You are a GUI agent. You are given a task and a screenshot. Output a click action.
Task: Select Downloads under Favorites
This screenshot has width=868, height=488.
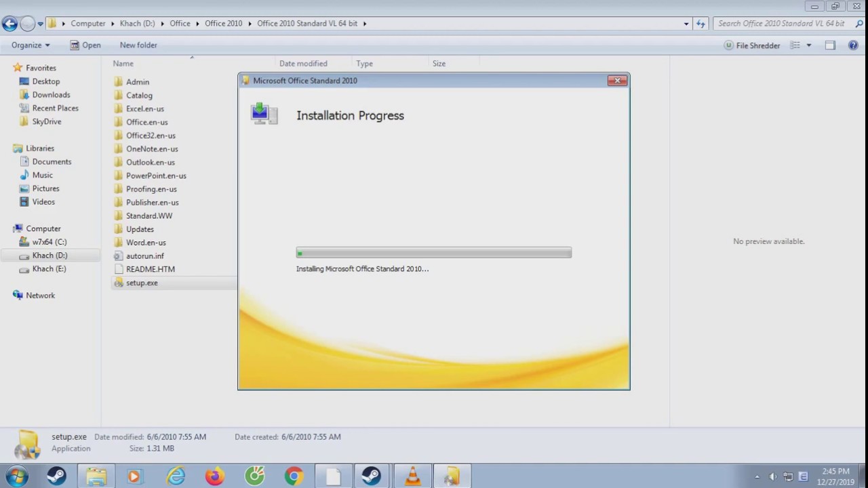51,95
